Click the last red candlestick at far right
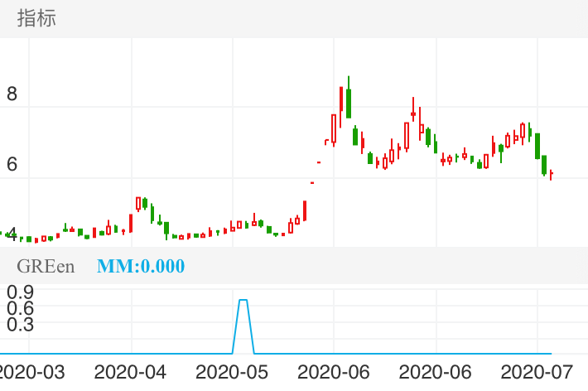Screen dimensions: 588x391 [x=551, y=174]
